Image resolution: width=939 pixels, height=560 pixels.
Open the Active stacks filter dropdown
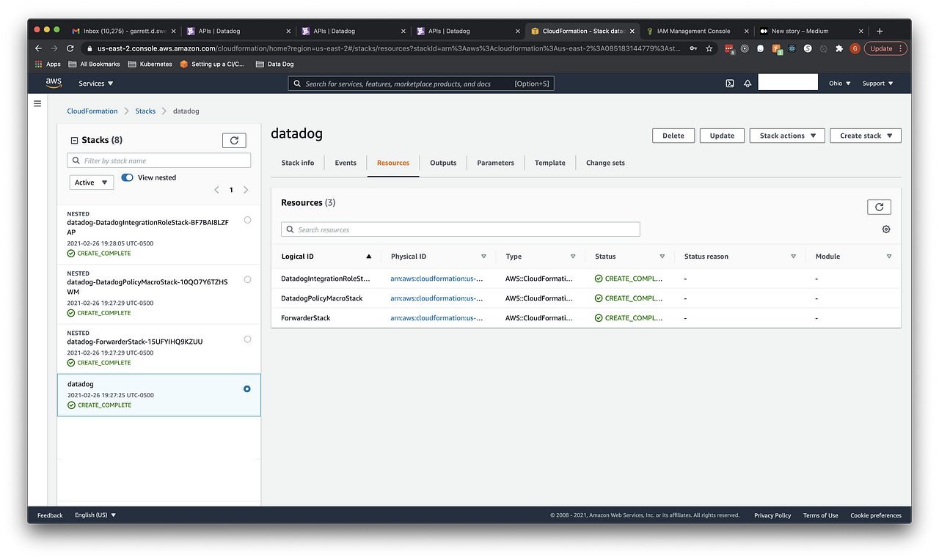tap(91, 182)
